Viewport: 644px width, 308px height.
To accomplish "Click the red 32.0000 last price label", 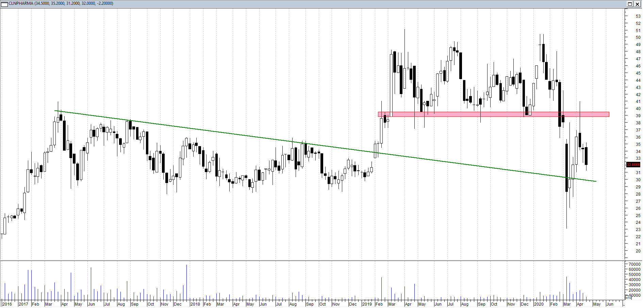I will tap(633, 165).
